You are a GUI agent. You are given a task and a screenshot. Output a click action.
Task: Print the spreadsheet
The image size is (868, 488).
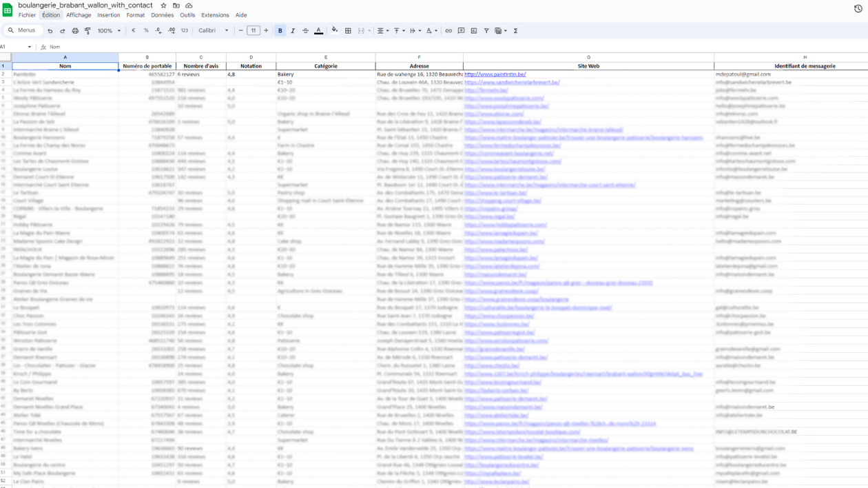[75, 31]
